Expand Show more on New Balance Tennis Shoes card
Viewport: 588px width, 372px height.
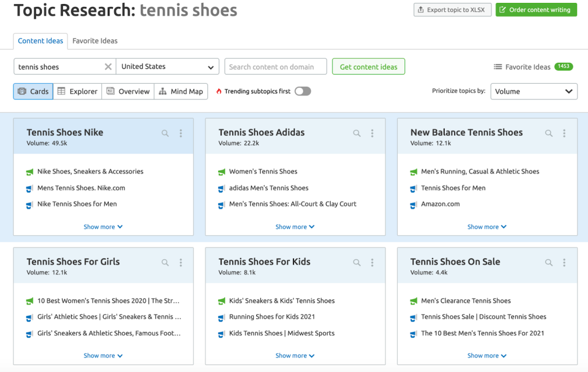click(487, 227)
